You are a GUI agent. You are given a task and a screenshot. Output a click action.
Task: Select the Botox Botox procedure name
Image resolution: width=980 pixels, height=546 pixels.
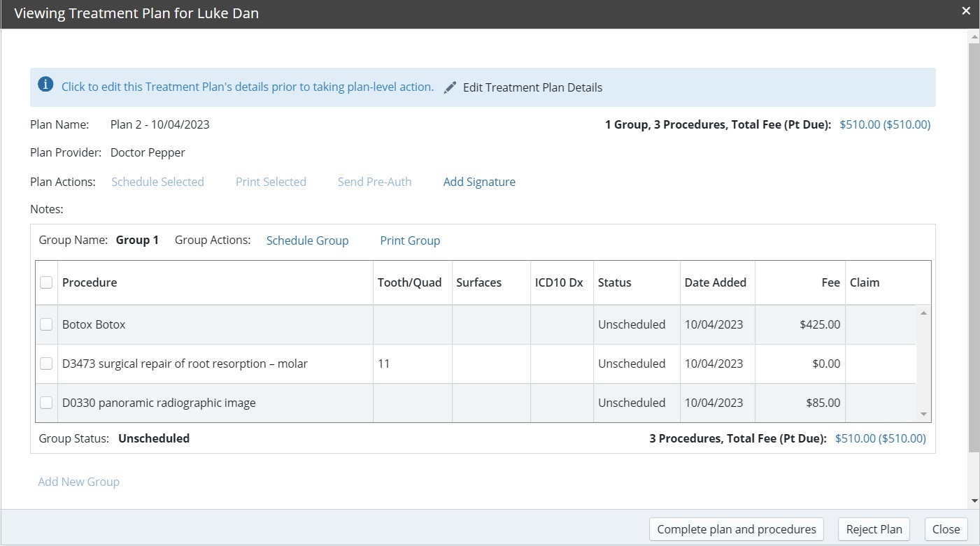94,324
